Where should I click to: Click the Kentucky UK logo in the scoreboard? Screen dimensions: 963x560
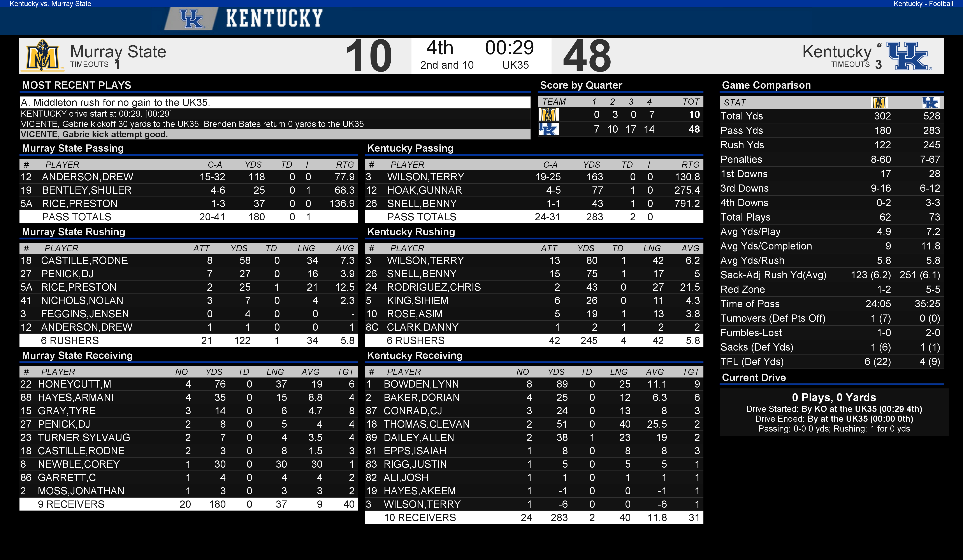[x=909, y=56]
